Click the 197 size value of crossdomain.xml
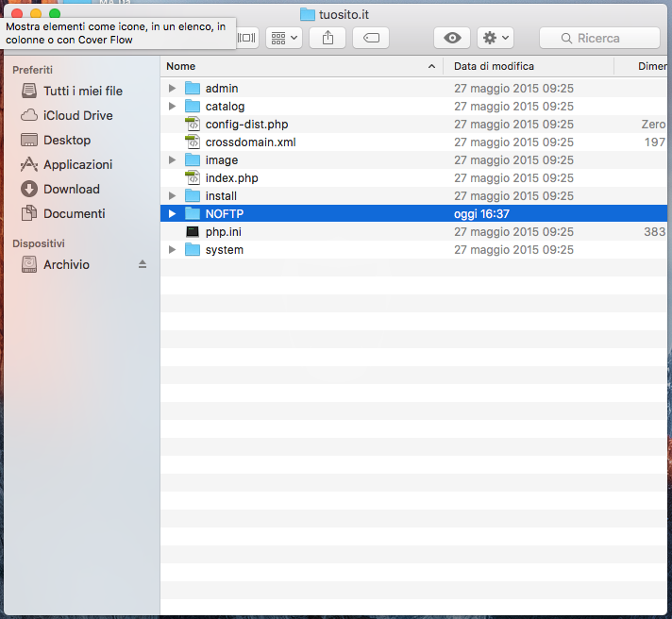 click(x=655, y=142)
